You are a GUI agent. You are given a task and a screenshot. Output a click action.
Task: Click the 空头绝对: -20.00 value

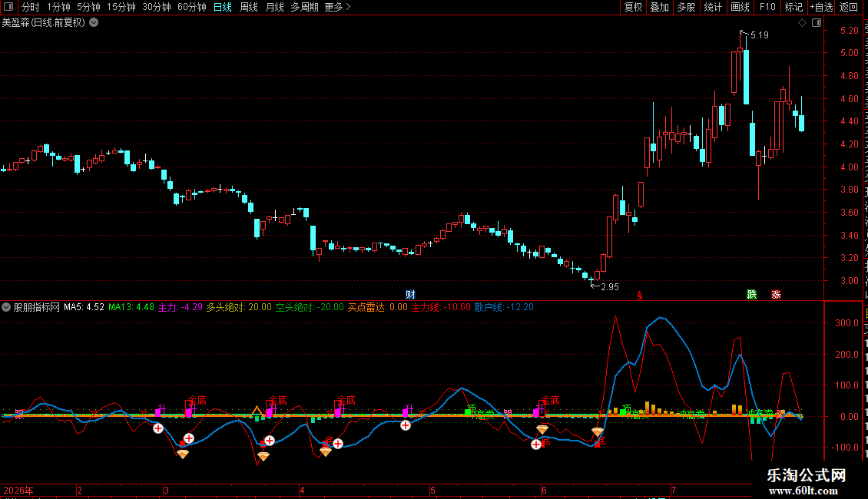tap(310, 307)
